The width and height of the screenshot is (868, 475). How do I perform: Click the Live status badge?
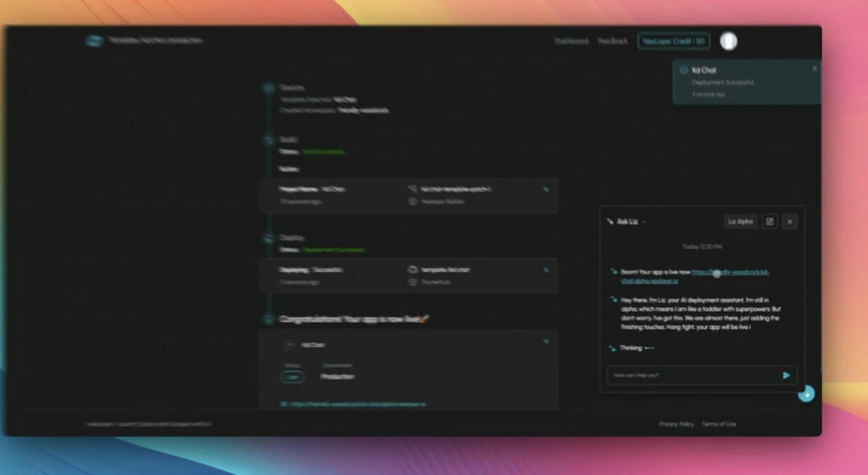(x=292, y=377)
